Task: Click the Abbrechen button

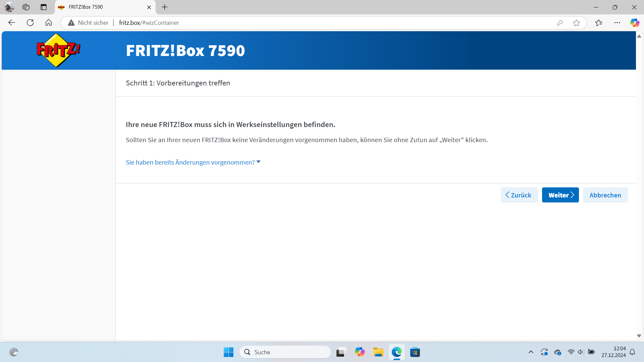Action: [605, 195]
